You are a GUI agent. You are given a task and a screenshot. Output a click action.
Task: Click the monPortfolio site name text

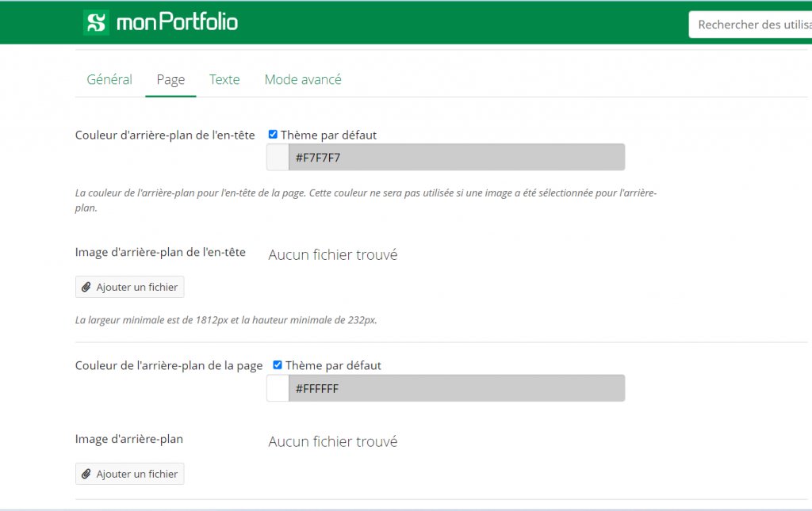tap(177, 22)
